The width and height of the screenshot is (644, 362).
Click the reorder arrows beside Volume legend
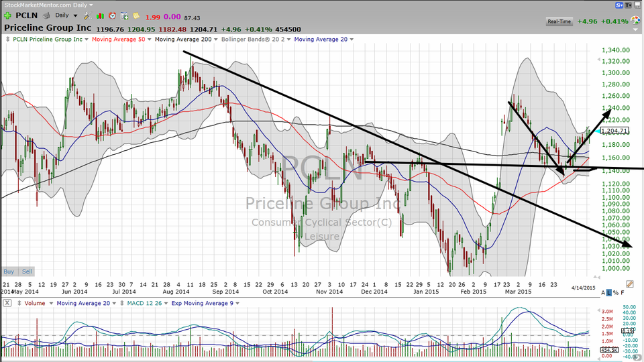pyautogui.click(x=19, y=303)
